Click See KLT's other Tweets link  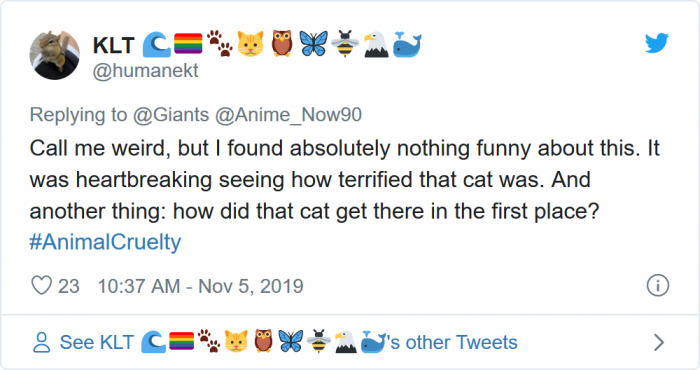[x=288, y=342]
